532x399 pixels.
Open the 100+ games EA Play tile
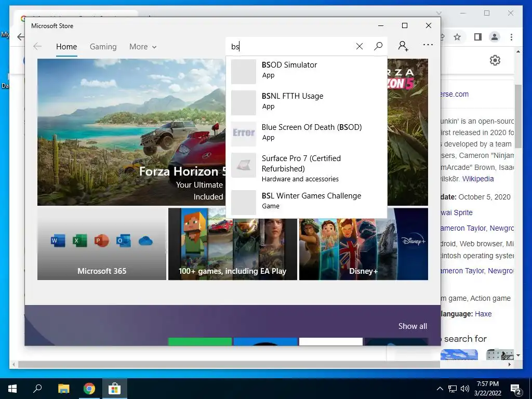[233, 249]
